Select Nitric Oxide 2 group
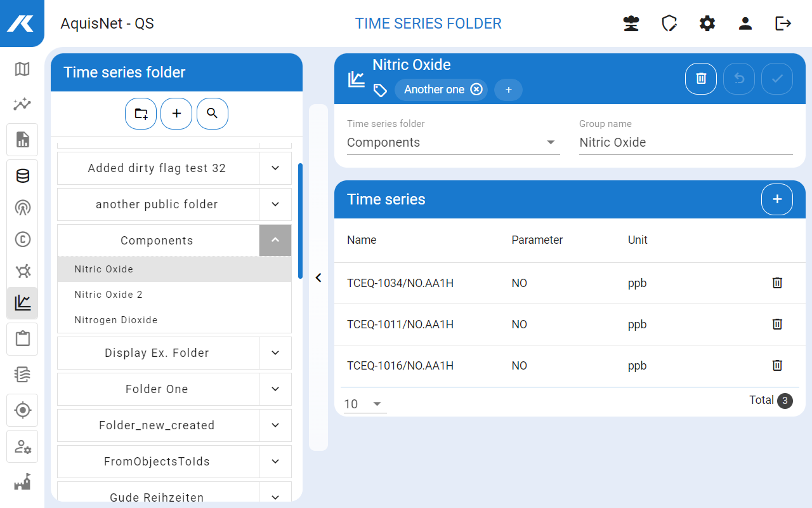This screenshot has width=812, height=508. point(108,295)
